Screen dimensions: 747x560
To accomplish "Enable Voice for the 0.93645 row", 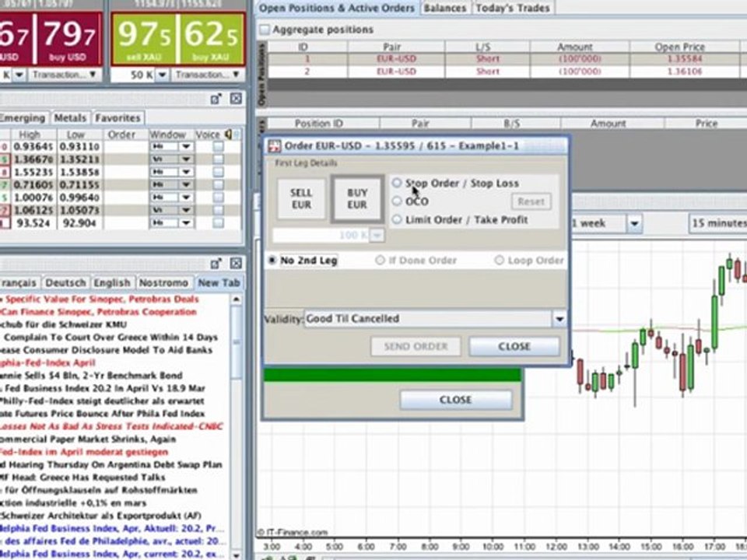I will coord(218,146).
